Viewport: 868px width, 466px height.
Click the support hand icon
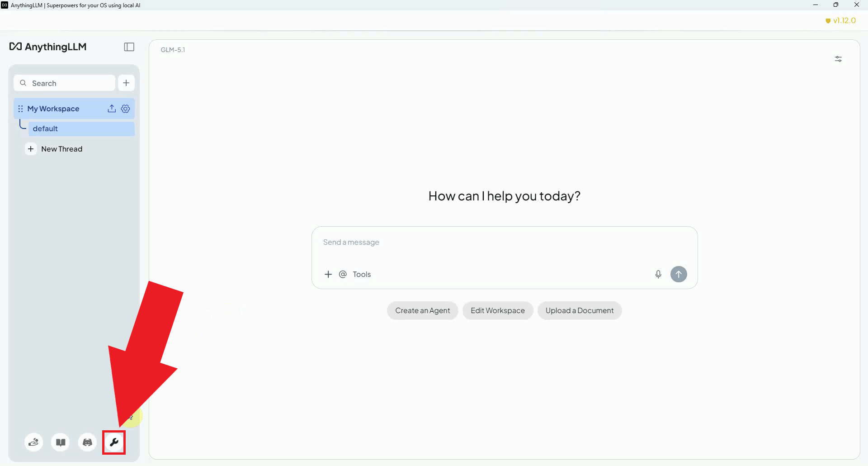pyautogui.click(x=33, y=442)
